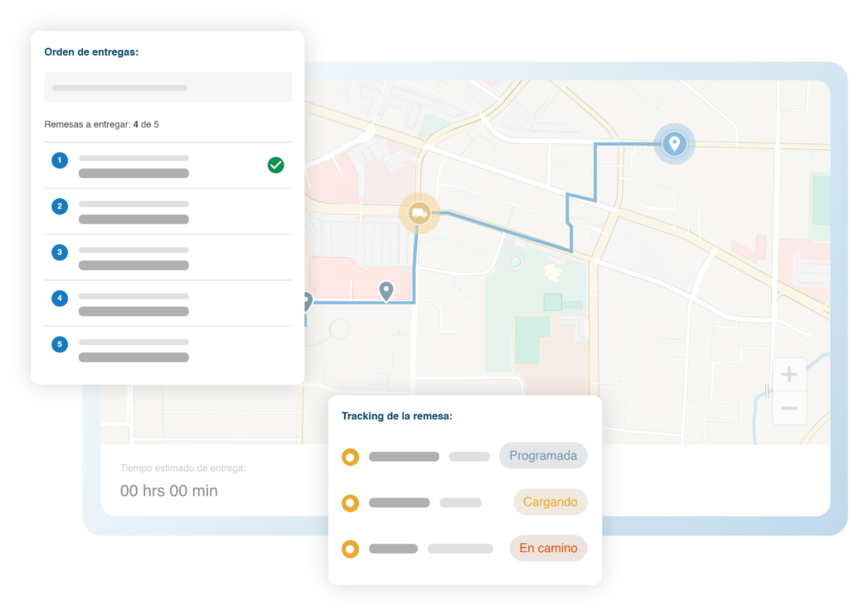Screen dimensions: 849x616
Task: Click the orange truck icon on map
Action: coord(420,213)
